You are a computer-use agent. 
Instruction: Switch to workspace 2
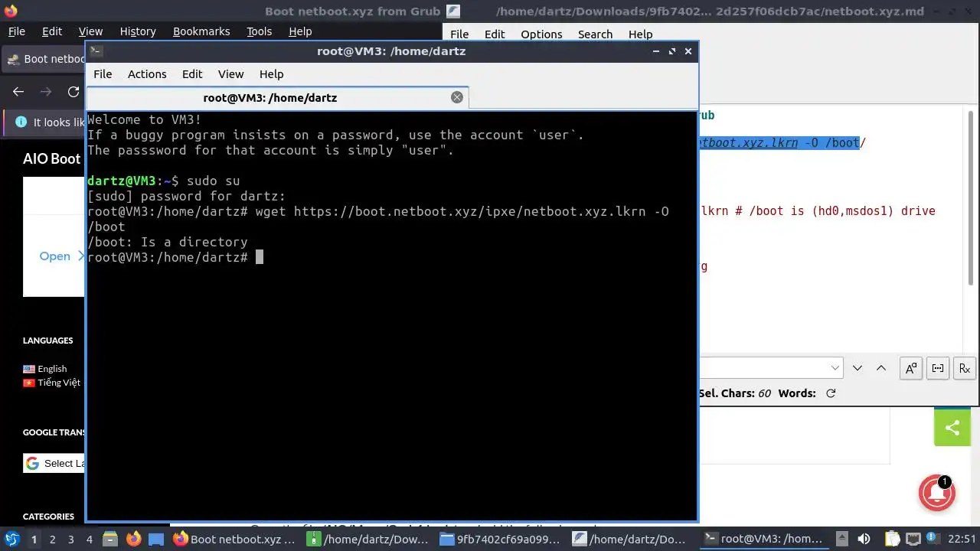[52, 540]
